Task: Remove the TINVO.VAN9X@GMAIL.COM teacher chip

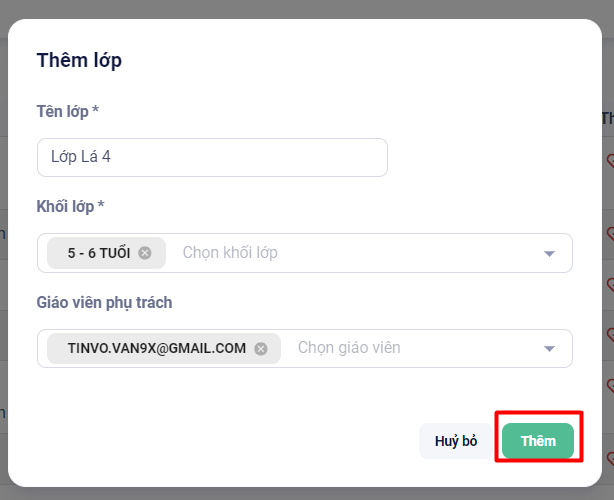Action: click(261, 348)
